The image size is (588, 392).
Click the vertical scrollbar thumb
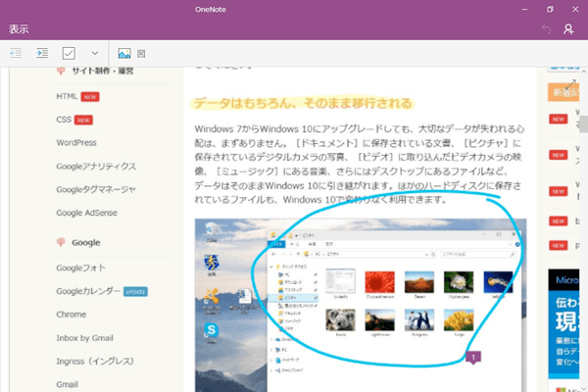pos(584,124)
